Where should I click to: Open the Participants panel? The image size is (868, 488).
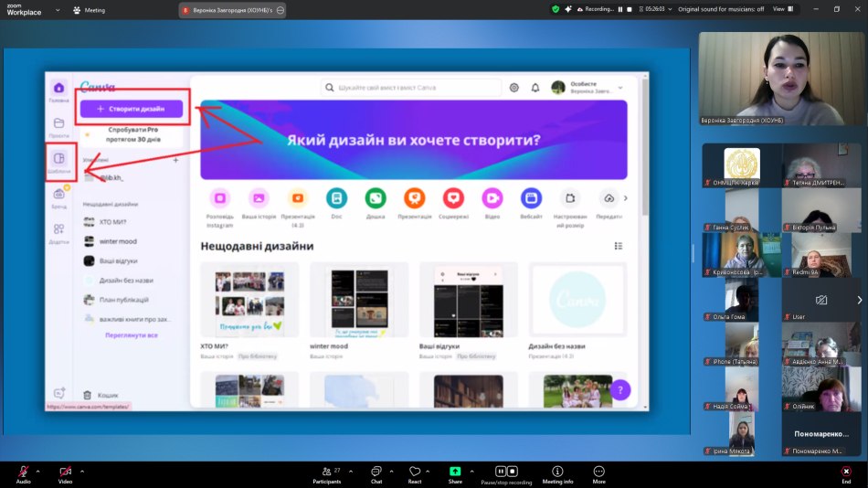point(326,472)
